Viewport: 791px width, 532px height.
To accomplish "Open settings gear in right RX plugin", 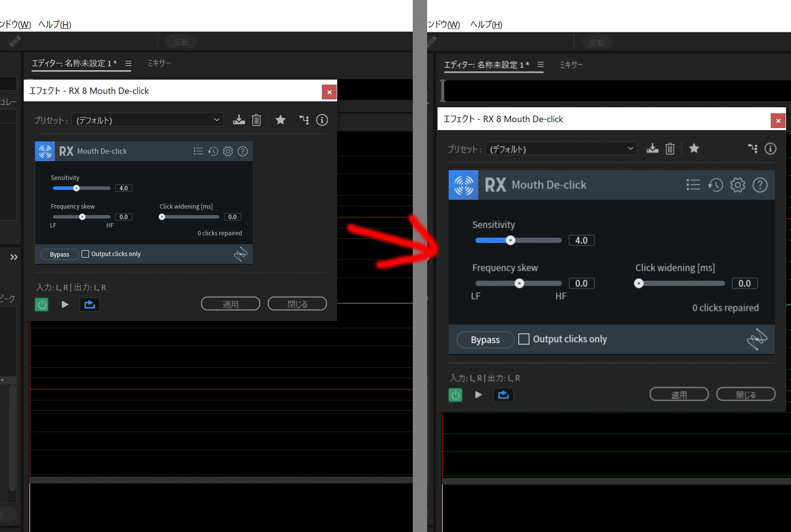I will pos(738,185).
